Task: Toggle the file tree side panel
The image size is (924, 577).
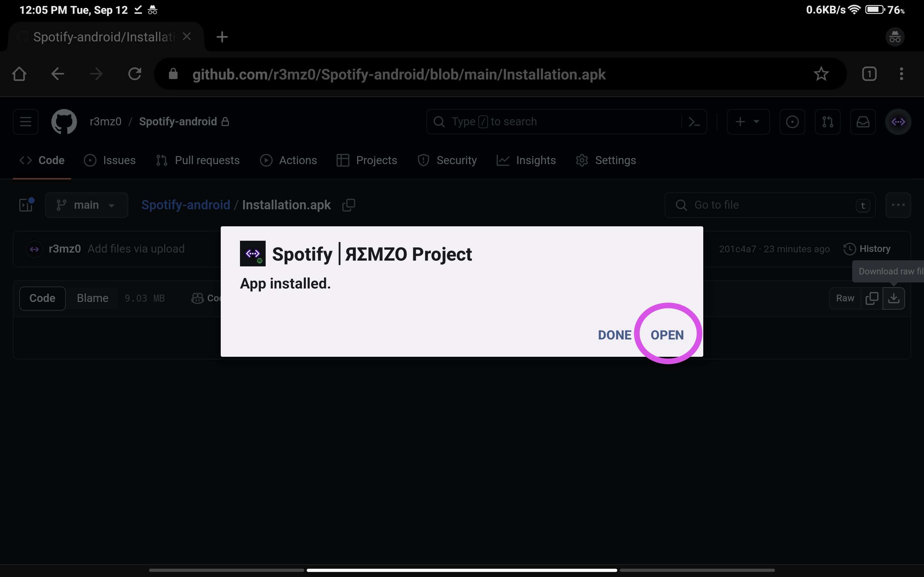Action: coord(26,205)
